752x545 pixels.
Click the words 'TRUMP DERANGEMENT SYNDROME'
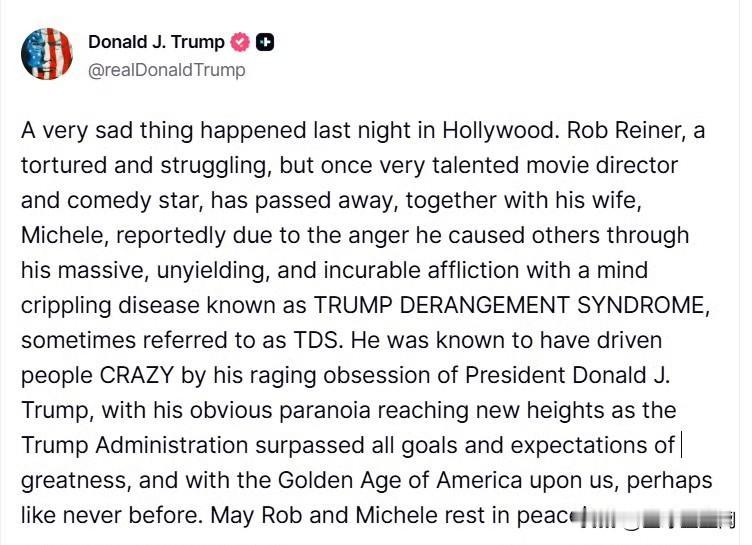click(509, 305)
